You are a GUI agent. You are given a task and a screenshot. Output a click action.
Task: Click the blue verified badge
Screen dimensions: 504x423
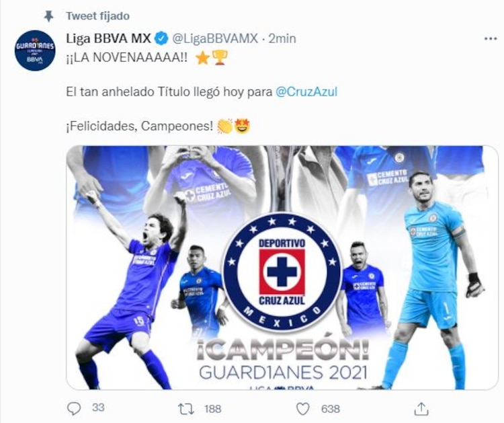[161, 38]
